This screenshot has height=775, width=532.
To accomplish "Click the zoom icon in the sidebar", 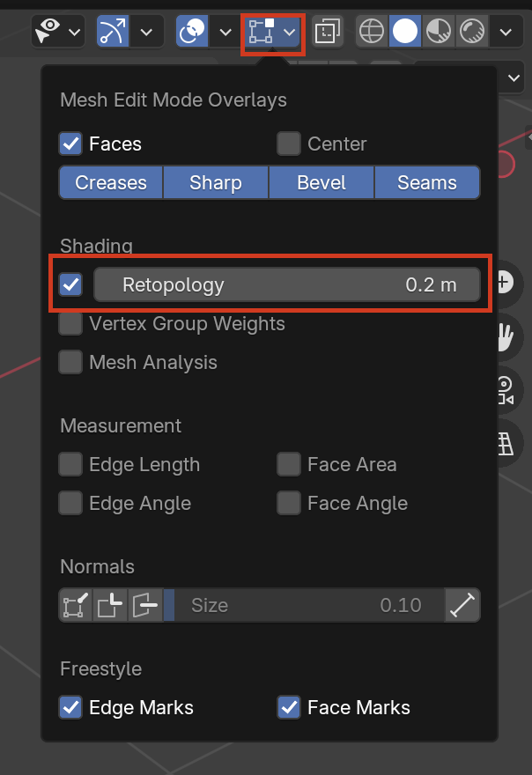I will (519, 284).
